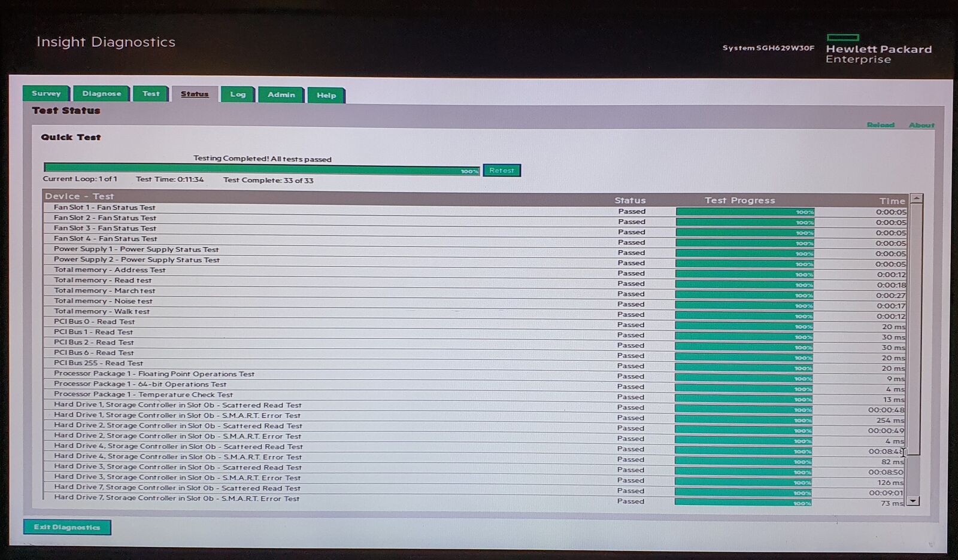Click the test list scrollbar thumb
Screen dimensions: 958x560
point(914,329)
